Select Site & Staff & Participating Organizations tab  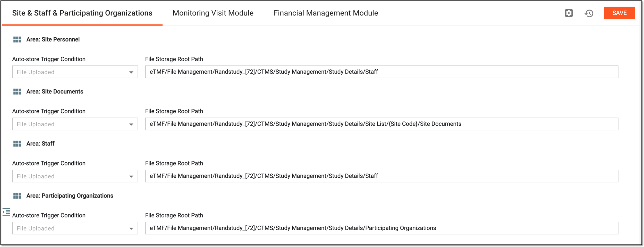click(82, 13)
